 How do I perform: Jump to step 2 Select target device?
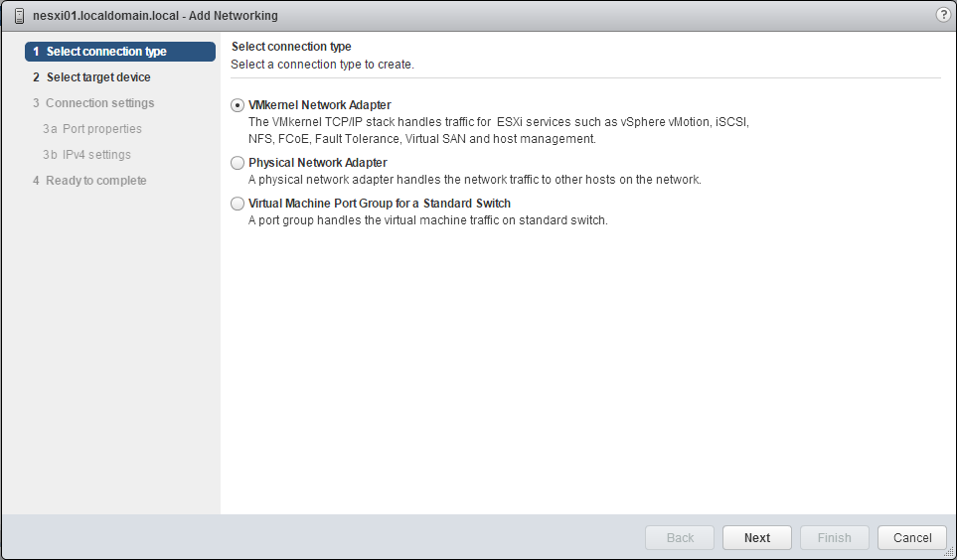coord(98,77)
